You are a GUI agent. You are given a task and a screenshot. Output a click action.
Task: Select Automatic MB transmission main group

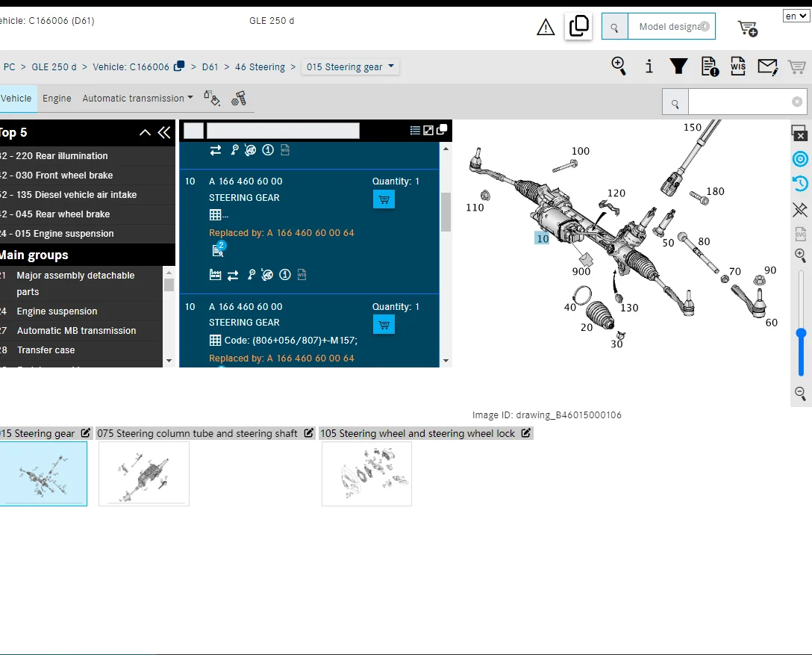coord(81,331)
